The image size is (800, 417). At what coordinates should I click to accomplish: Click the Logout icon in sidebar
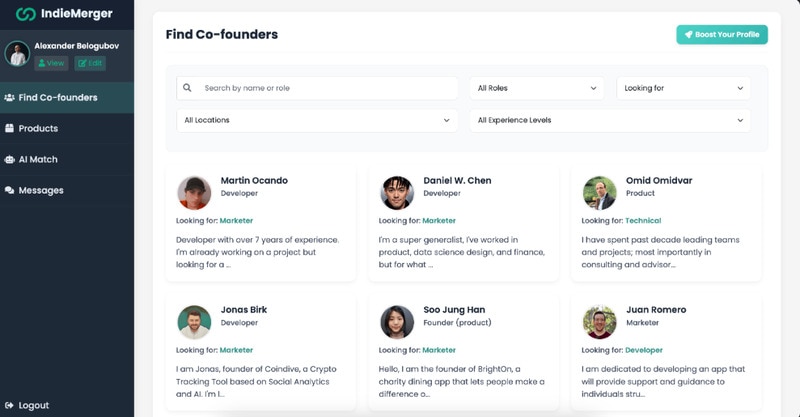click(x=9, y=405)
